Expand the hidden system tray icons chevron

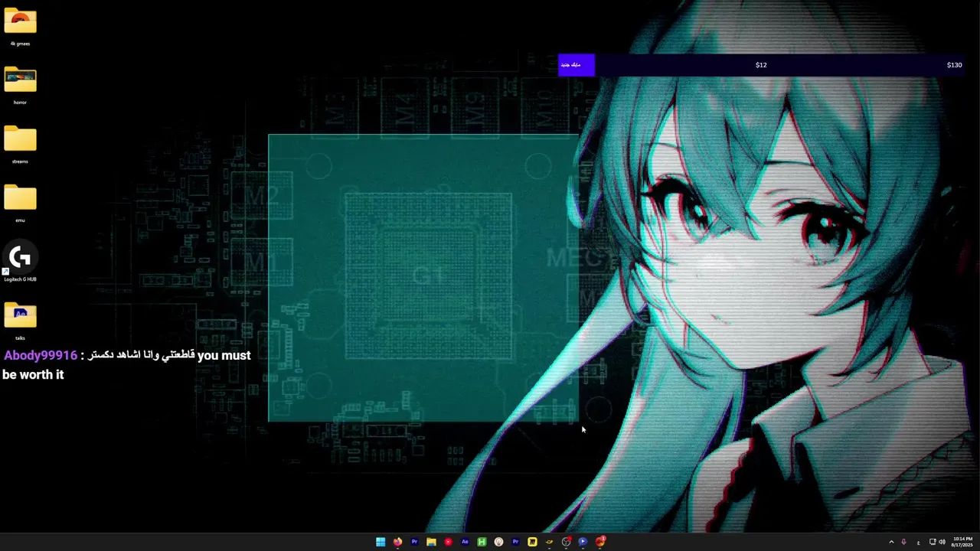(x=891, y=542)
